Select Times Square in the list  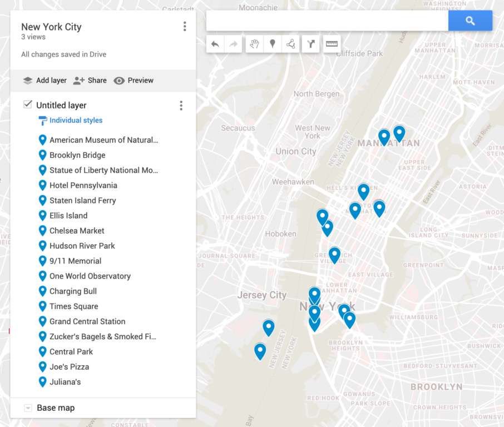point(73,306)
